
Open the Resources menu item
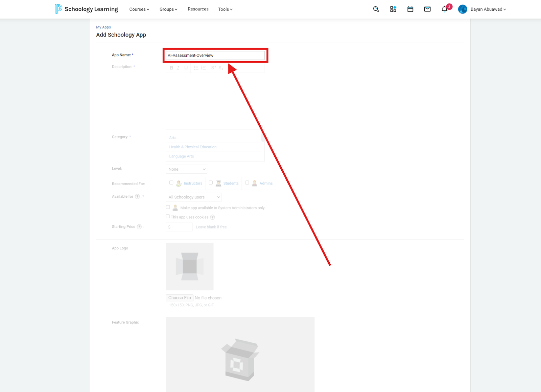point(198,9)
